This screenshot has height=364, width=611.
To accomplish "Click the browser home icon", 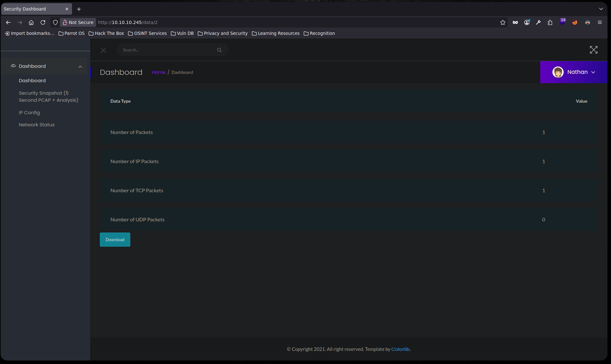I will (31, 22).
